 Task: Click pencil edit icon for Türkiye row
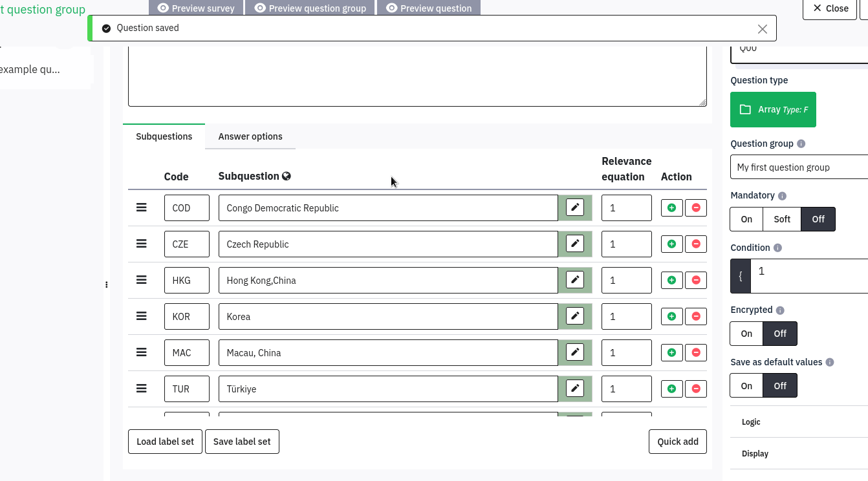pos(574,389)
